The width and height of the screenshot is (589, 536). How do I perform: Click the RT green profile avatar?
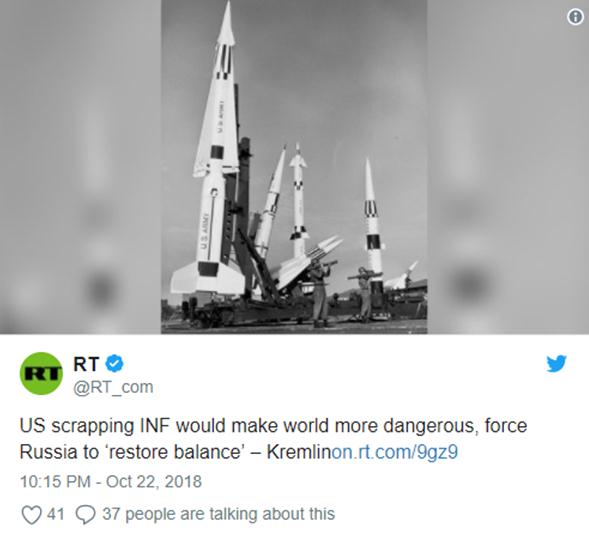(x=41, y=373)
